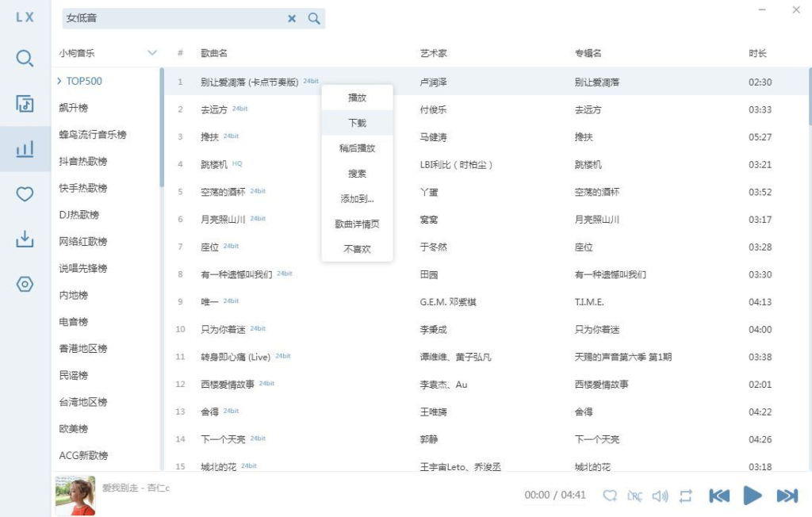Click the magnifier search button in search bar
This screenshot has width=812, height=517.
click(314, 19)
